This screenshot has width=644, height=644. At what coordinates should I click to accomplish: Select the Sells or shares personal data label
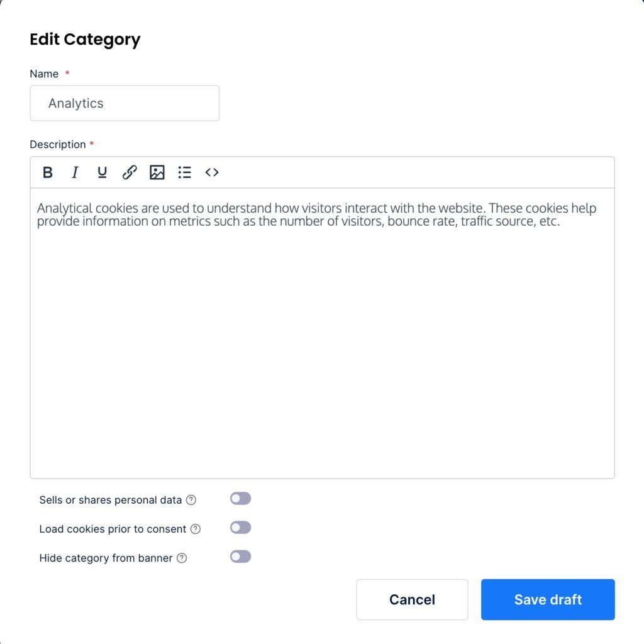111,500
